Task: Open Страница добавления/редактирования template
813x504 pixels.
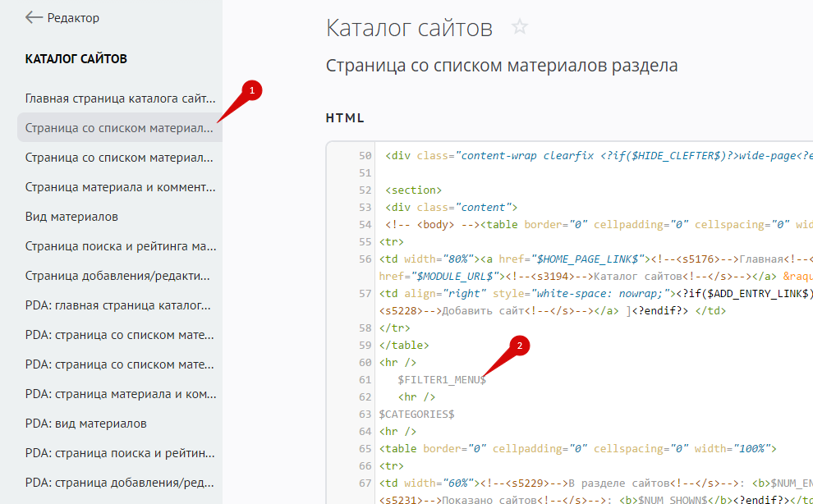Action: (x=120, y=276)
